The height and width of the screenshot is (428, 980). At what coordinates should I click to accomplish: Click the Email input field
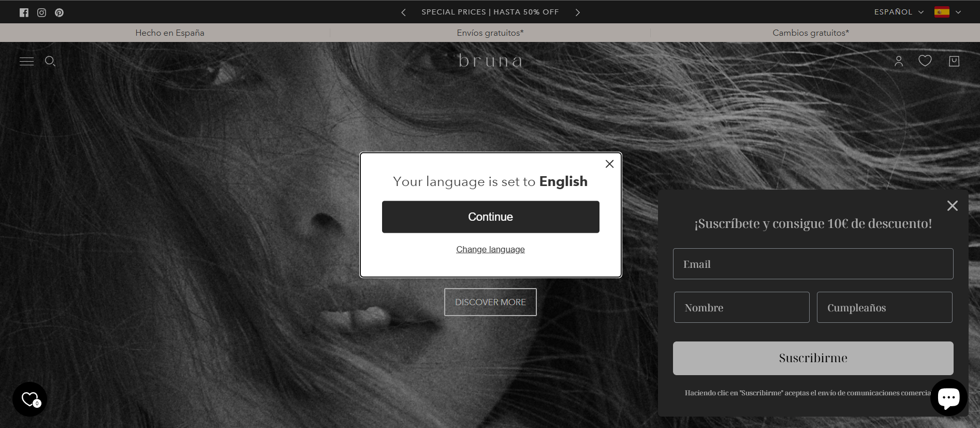click(x=813, y=264)
